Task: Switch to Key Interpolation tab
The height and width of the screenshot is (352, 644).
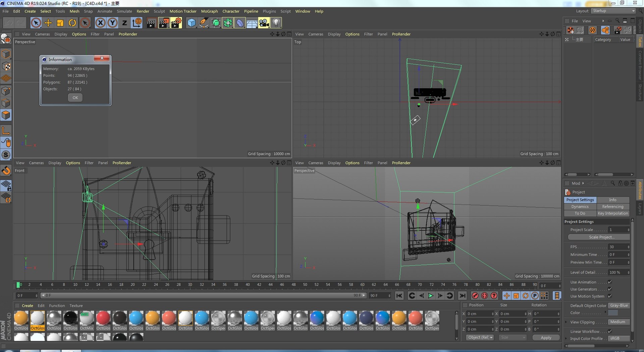Action: (x=613, y=213)
